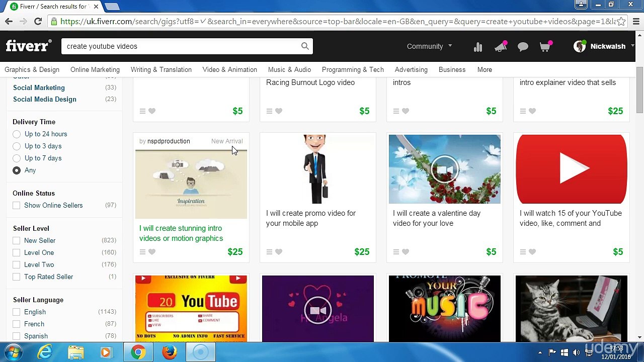Open the Windows Start button

(x=14, y=352)
